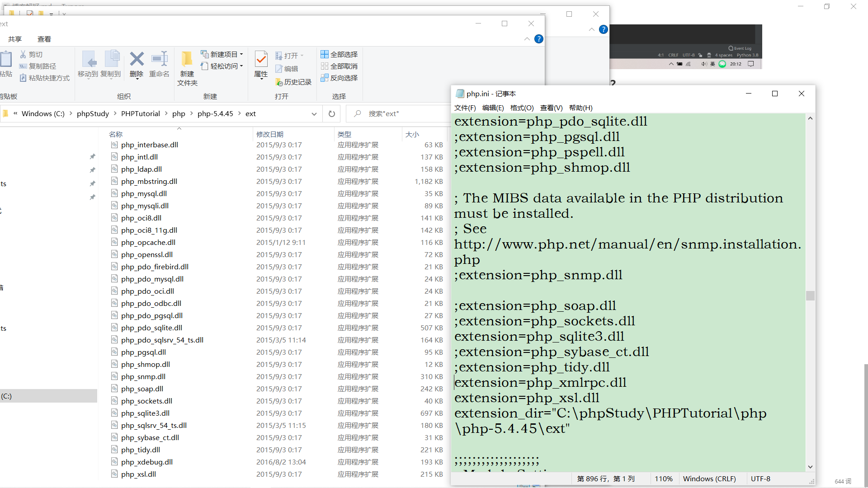
Task: Click the Delete (删除) ribbon icon
Action: click(x=137, y=60)
